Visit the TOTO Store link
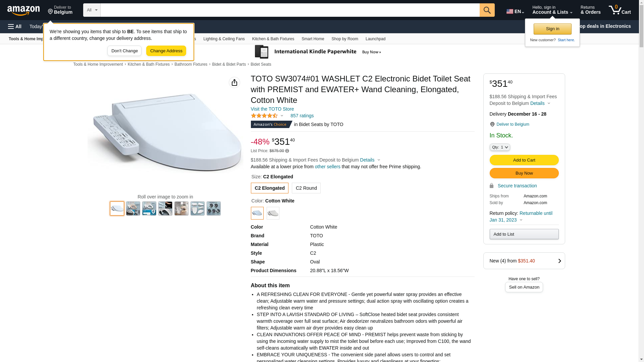Screen dimensions: 644x362 pyautogui.click(x=272, y=109)
